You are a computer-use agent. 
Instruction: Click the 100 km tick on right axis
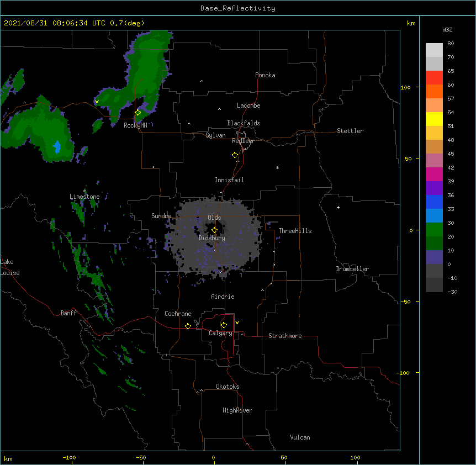pos(405,87)
